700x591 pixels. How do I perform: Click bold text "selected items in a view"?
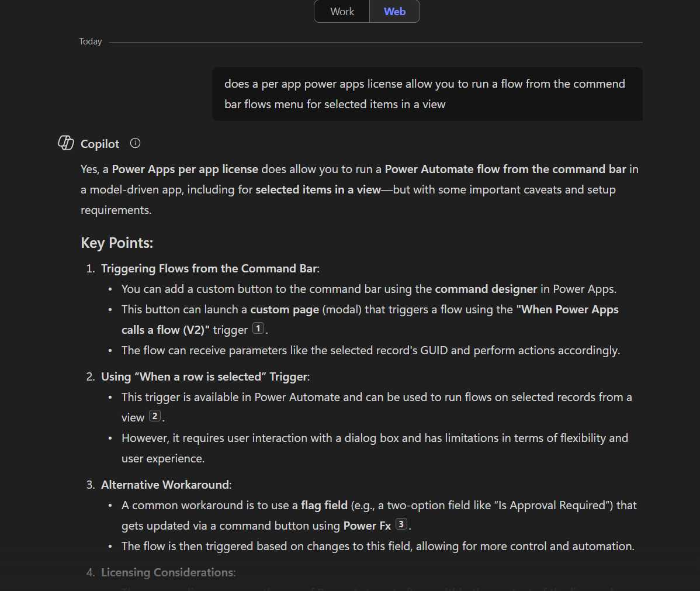click(318, 190)
